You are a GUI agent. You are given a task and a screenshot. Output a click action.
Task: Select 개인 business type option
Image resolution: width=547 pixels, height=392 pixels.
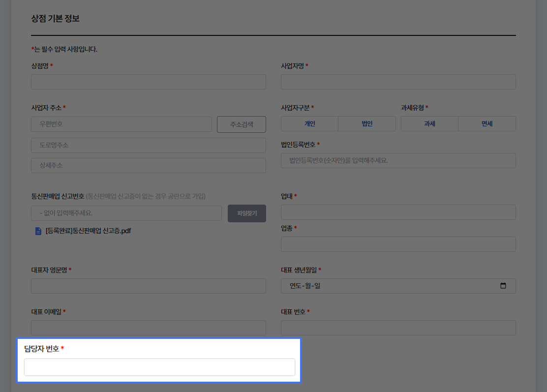309,124
